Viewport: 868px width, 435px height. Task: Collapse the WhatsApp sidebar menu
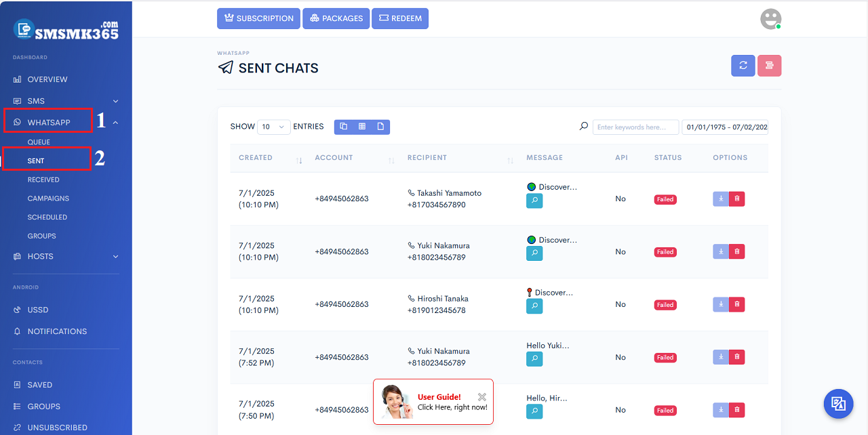click(66, 123)
